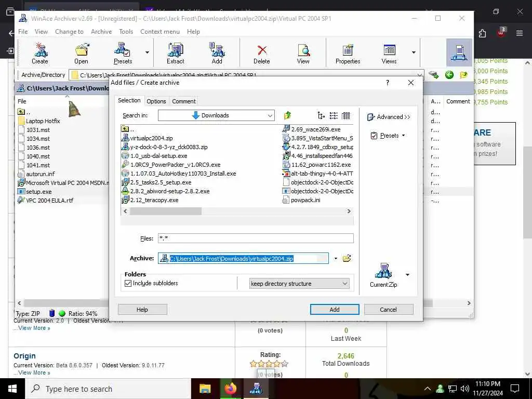Click the Delete toolbar icon
532x399 pixels.
click(x=262, y=53)
